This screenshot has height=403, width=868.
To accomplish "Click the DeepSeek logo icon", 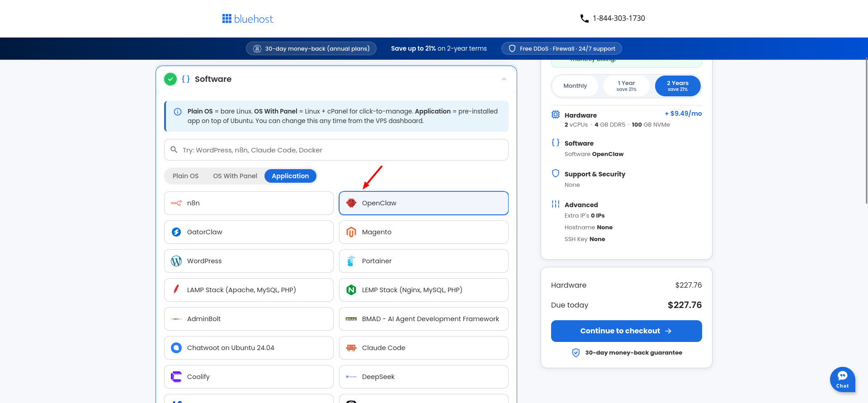I will pos(351,377).
